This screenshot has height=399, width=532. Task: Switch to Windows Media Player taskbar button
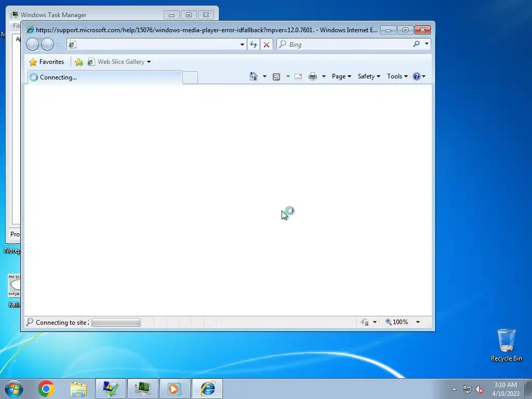pyautogui.click(x=175, y=389)
